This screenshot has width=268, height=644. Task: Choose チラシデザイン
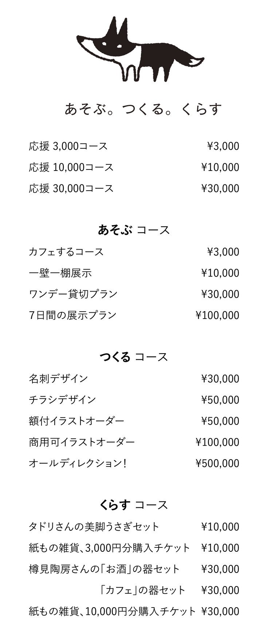pyautogui.click(x=62, y=400)
